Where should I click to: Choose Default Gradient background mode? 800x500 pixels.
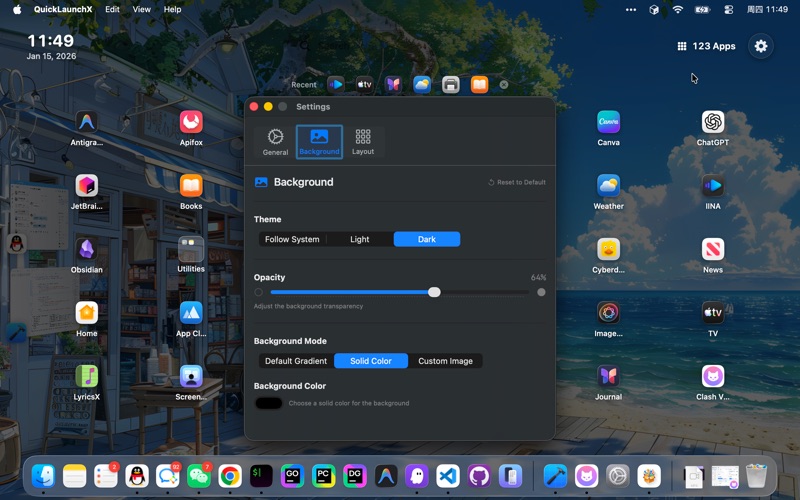[x=296, y=361]
